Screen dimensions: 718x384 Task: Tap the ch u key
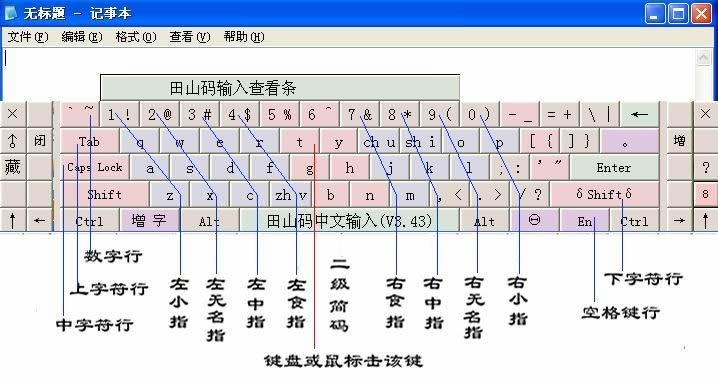click(x=379, y=141)
